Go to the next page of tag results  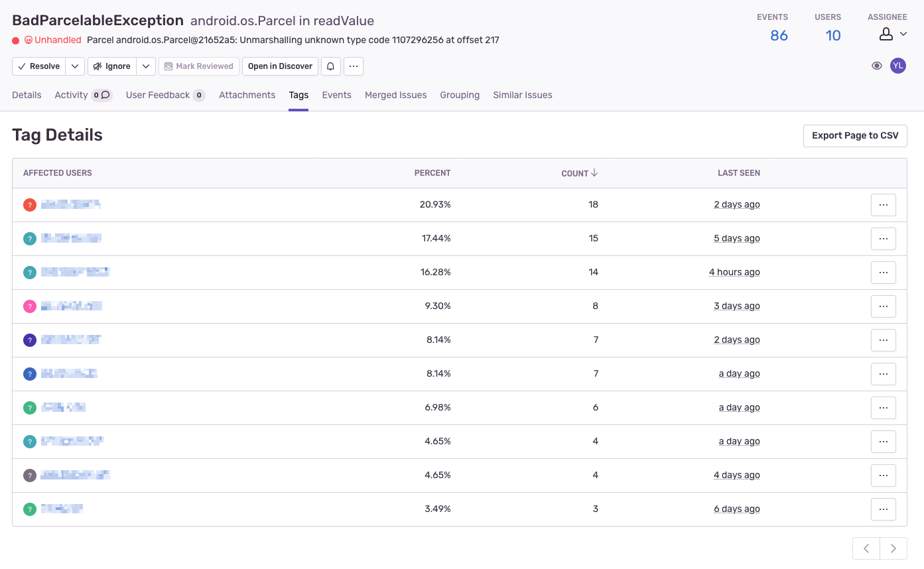pos(893,548)
